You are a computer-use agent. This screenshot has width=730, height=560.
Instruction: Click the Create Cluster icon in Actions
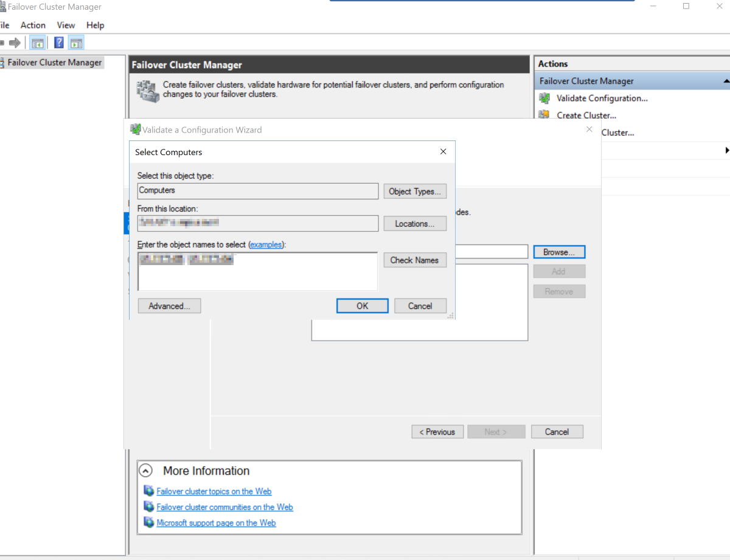[x=544, y=116]
